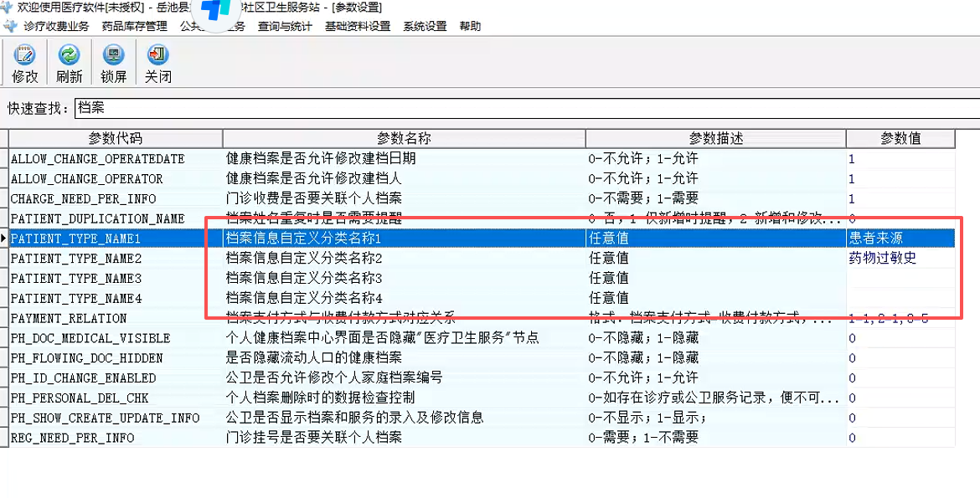Image resolution: width=980 pixels, height=498 pixels.
Task: Open the 帮助 menu
Action: [470, 26]
